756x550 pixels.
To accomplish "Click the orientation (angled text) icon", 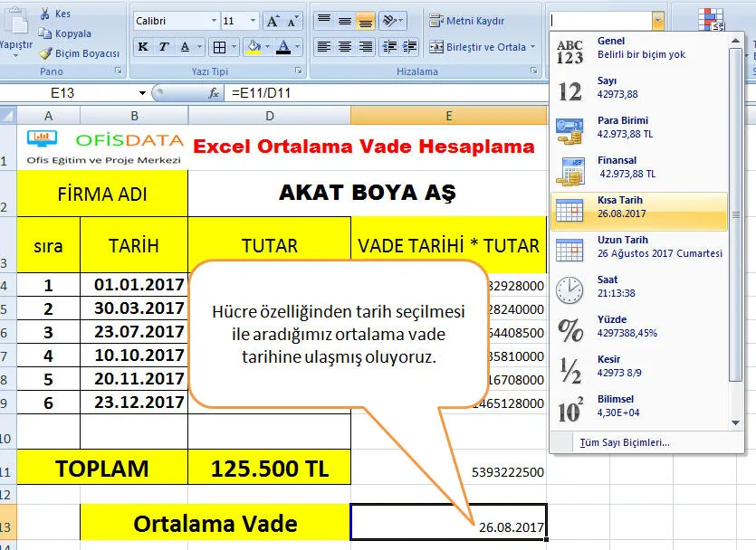I will [x=389, y=21].
